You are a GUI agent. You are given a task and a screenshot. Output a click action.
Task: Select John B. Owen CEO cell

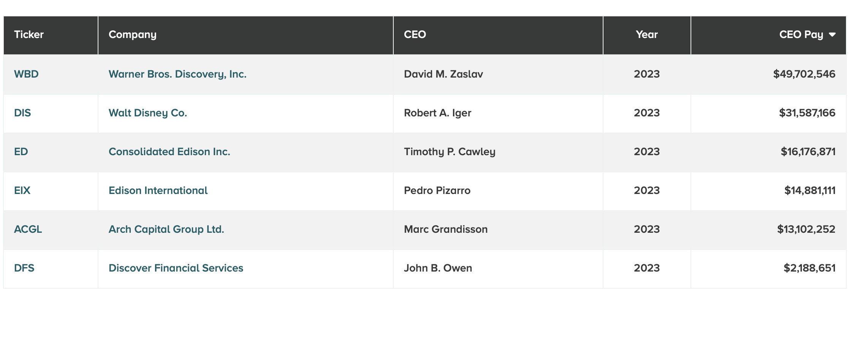click(498, 268)
